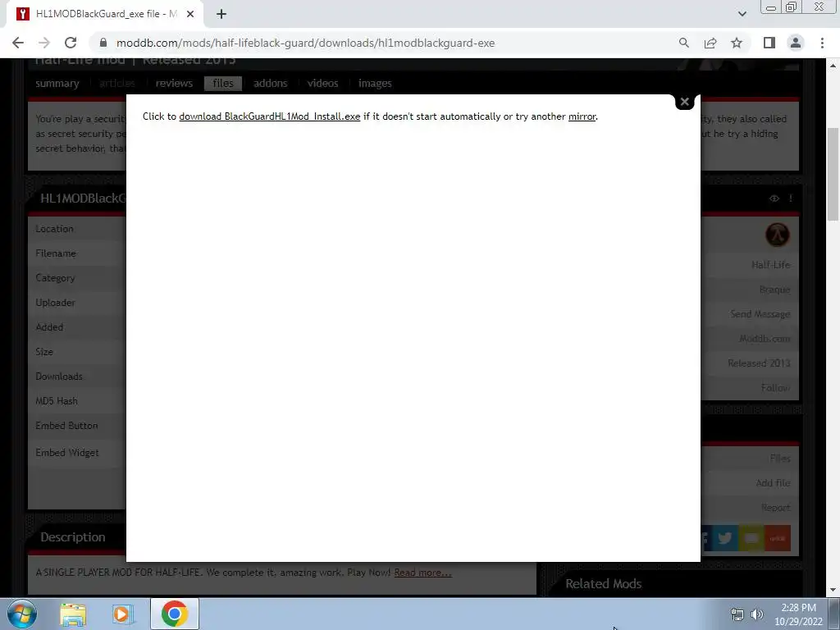Open the browser zoom search icon
The height and width of the screenshot is (630, 840).
click(683, 43)
